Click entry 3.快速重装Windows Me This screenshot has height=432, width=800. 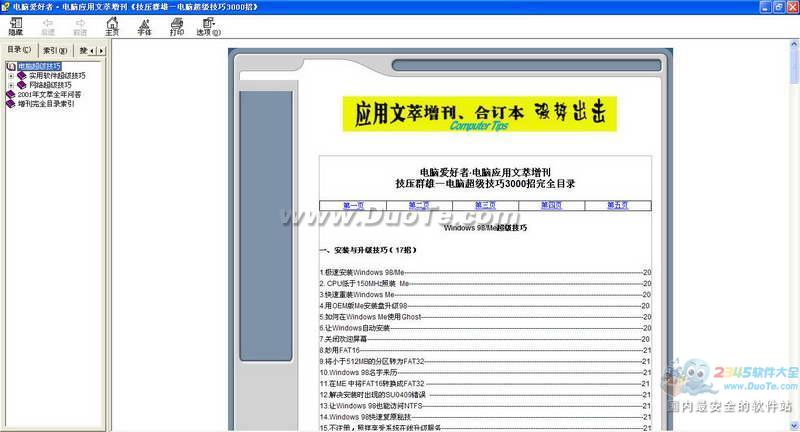357,295
